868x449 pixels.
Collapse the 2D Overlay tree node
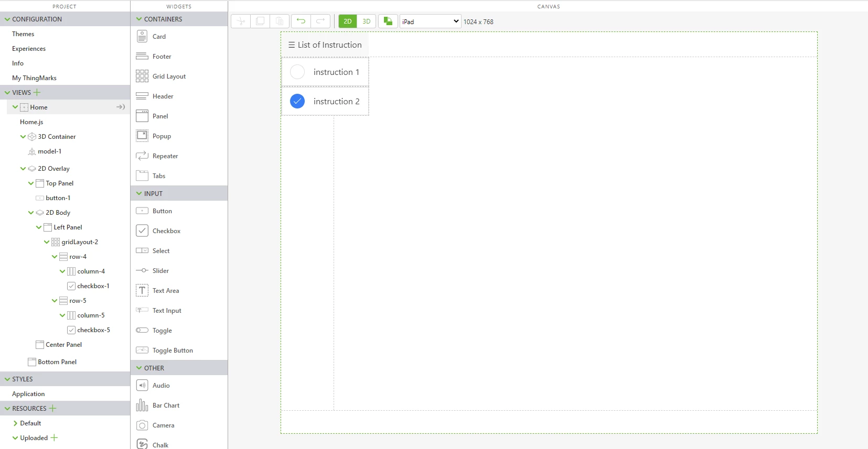(x=23, y=169)
